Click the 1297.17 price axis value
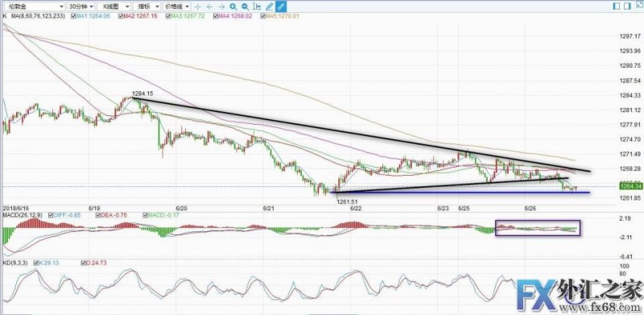 pos(630,36)
